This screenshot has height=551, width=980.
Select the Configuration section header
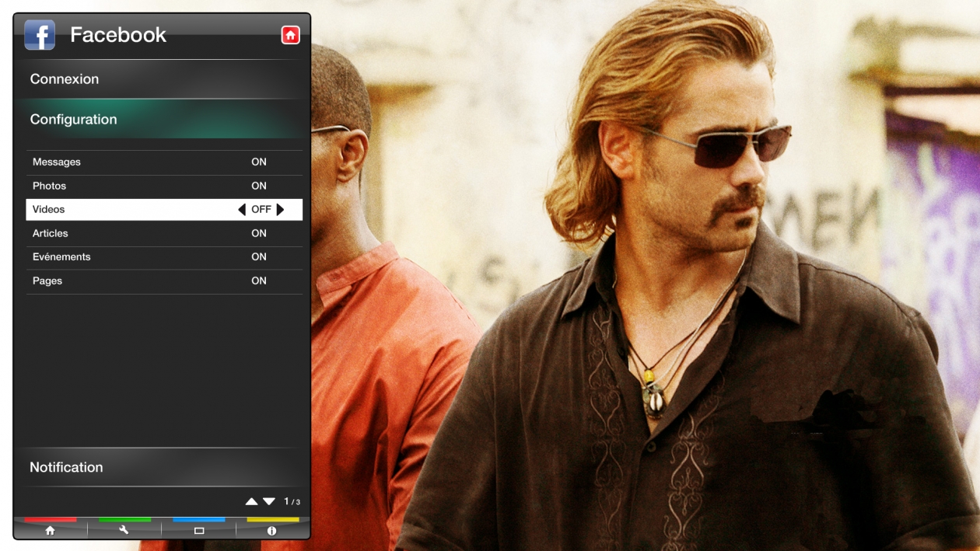74,120
